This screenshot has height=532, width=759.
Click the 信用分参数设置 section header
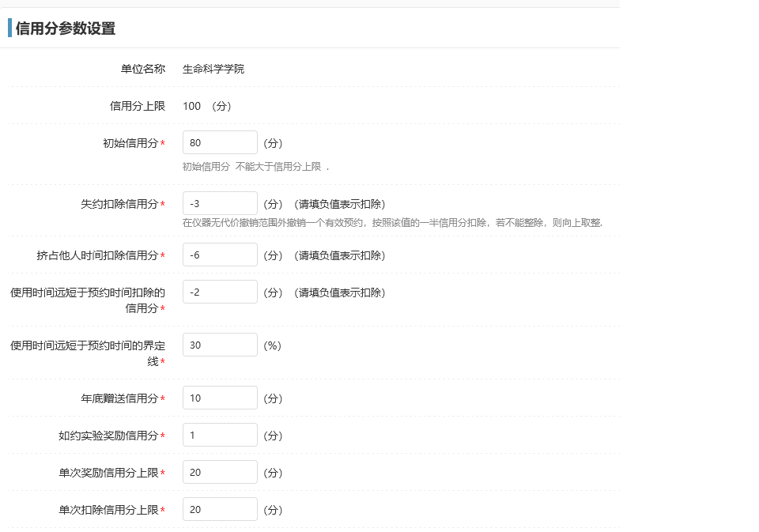(65, 28)
